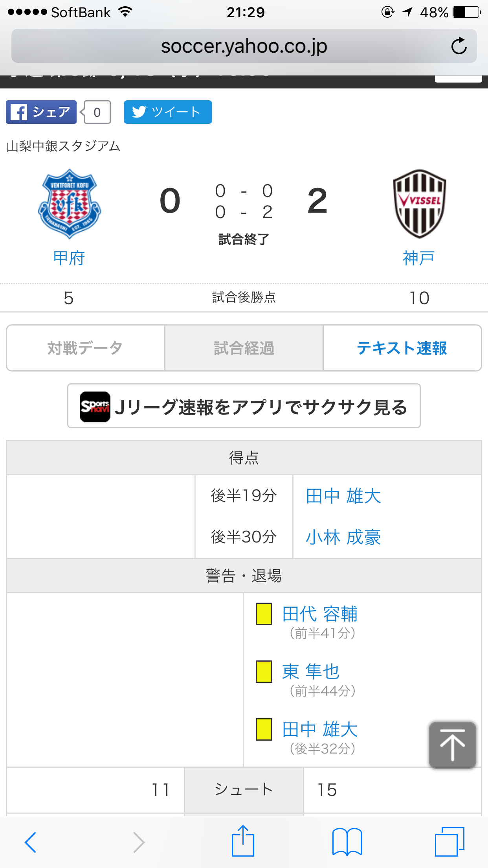Tap the scroll-to-top arrow button
The image size is (488, 868).
[452, 745]
